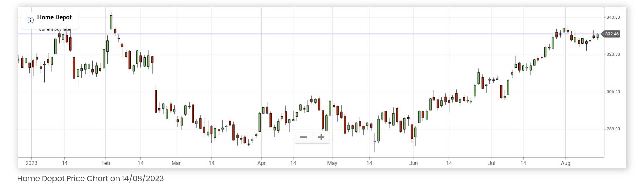
Task: Click the 2023 date axis label
Action: coord(31,163)
